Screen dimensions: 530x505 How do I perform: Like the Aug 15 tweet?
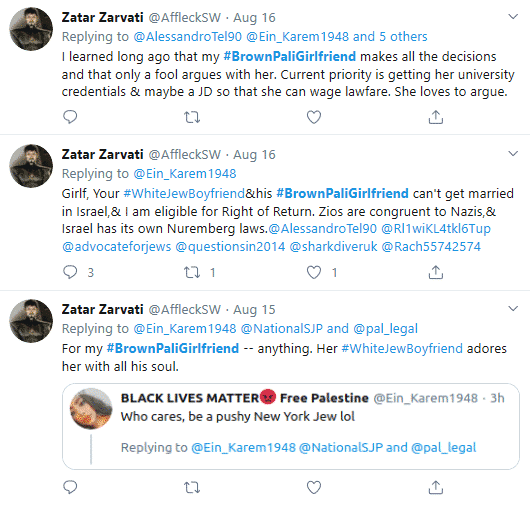pos(314,487)
